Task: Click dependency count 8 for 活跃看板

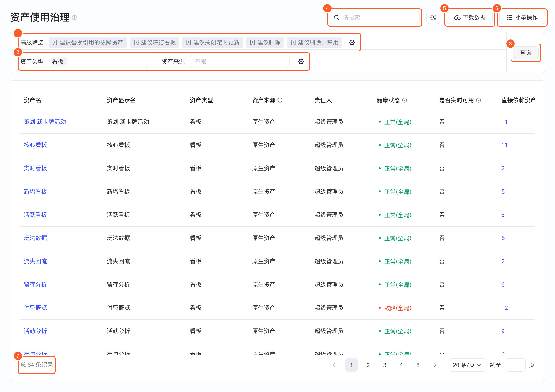Action: click(503, 215)
